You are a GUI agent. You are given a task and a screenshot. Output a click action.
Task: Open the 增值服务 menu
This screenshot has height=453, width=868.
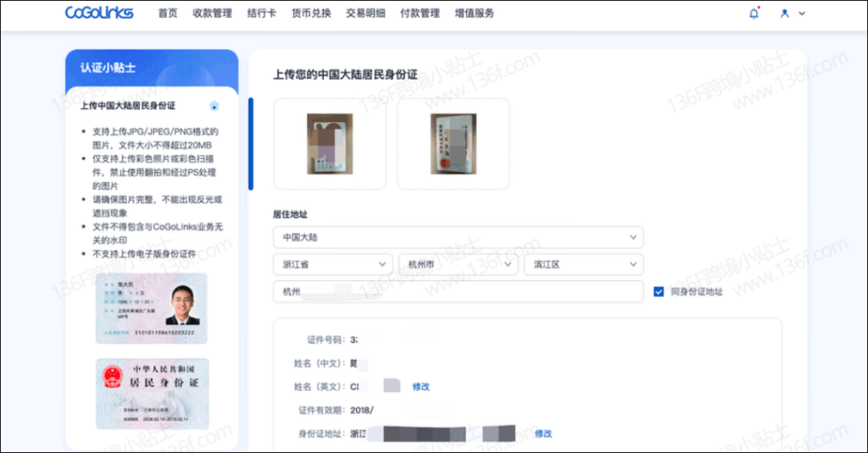pos(475,14)
